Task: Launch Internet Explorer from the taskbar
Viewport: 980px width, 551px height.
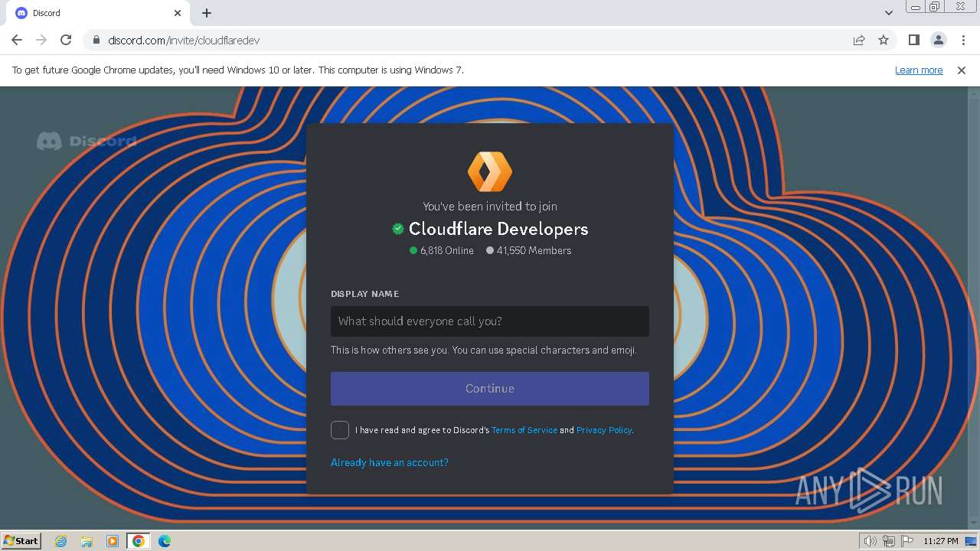Action: tap(61, 541)
